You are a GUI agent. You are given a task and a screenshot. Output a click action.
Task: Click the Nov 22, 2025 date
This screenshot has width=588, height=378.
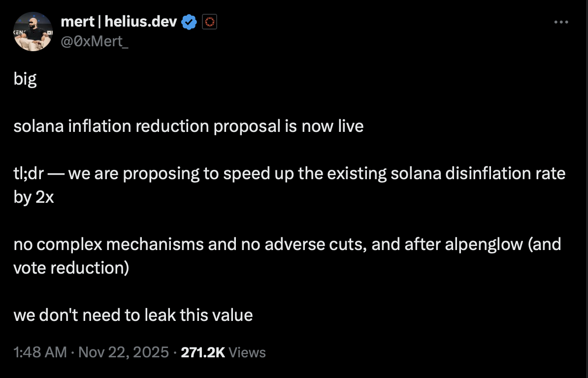pyautogui.click(x=123, y=352)
